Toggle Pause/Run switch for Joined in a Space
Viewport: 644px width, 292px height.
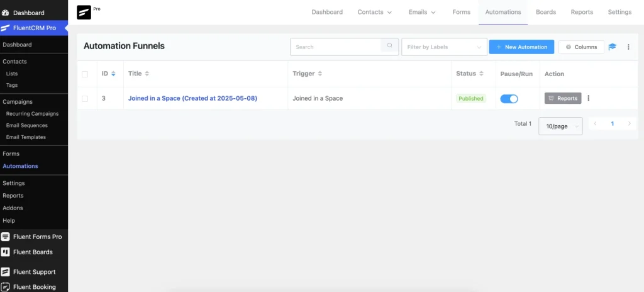(509, 99)
